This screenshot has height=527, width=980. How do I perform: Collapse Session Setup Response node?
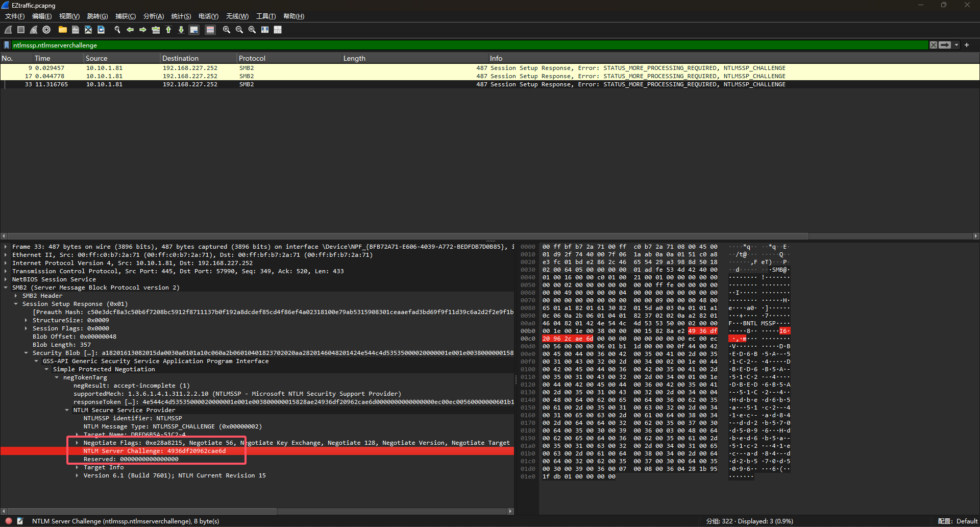pos(16,304)
